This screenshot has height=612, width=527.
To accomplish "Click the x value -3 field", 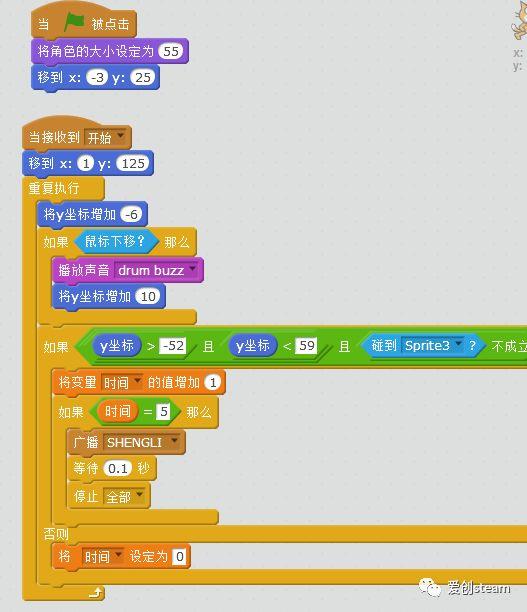I will [97, 77].
